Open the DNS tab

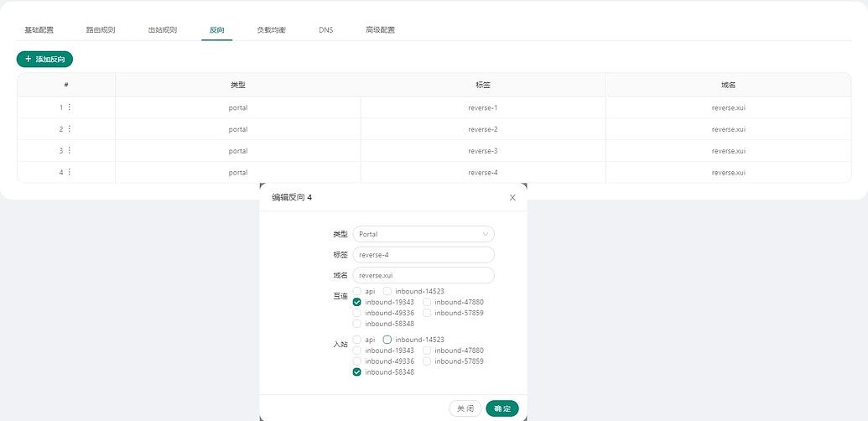(326, 30)
